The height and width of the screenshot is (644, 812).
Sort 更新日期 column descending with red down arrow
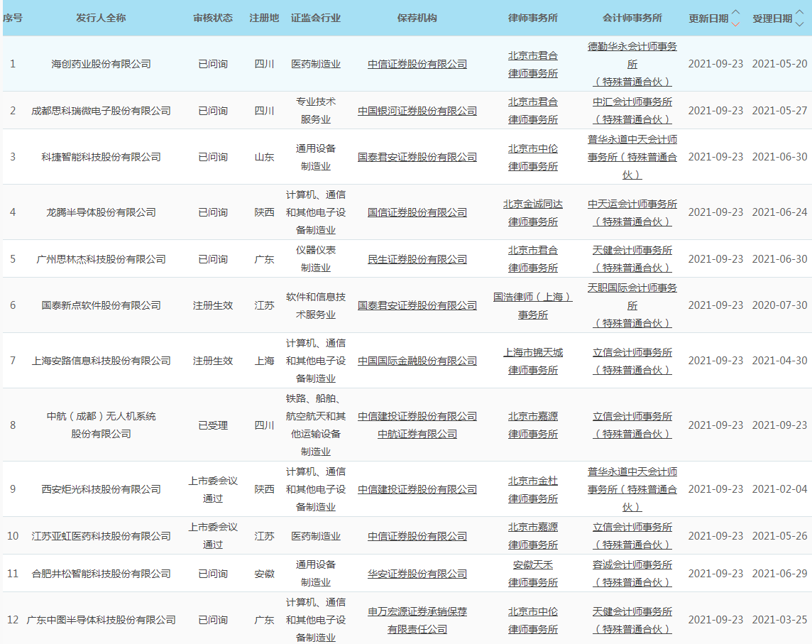[735, 23]
